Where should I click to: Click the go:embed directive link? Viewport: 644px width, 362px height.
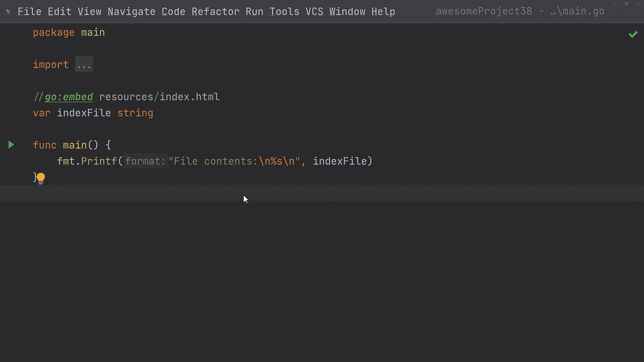click(68, 97)
